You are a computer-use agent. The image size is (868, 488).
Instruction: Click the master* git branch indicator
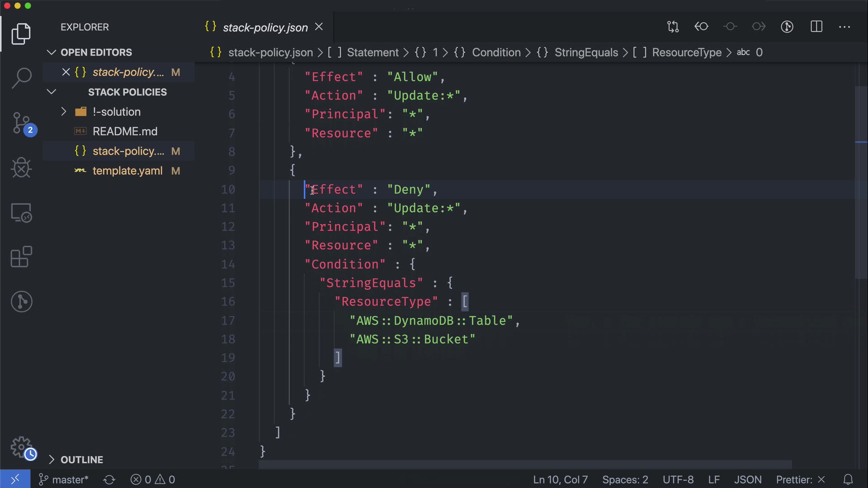point(64,479)
